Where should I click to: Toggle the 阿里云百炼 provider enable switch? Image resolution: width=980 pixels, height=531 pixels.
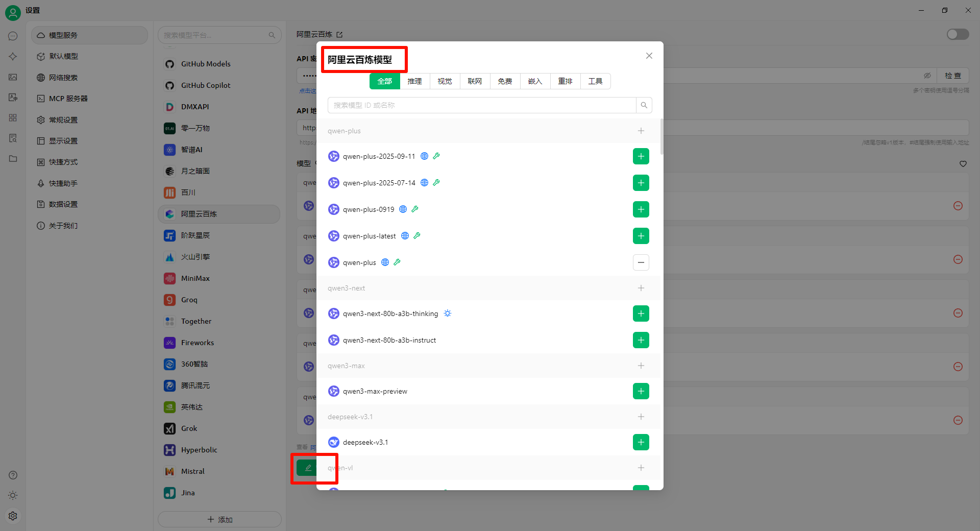pyautogui.click(x=958, y=34)
